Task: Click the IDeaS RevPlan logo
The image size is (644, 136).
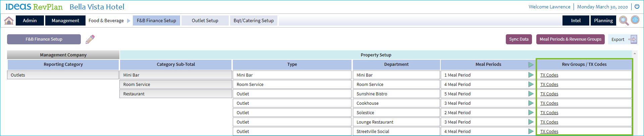Action: click(34, 7)
